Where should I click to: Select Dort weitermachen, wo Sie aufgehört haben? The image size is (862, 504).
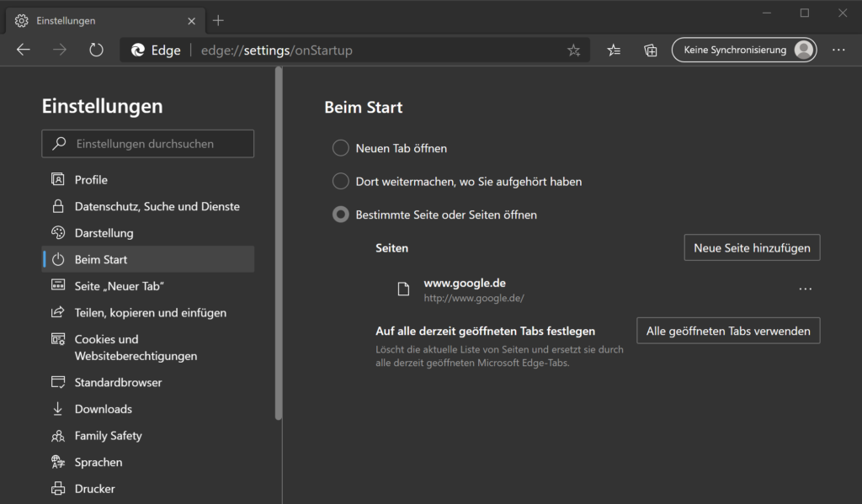pyautogui.click(x=341, y=181)
